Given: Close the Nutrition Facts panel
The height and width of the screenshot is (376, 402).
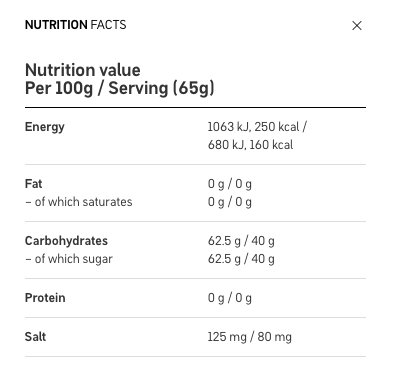Looking at the screenshot, I should tap(357, 25).
